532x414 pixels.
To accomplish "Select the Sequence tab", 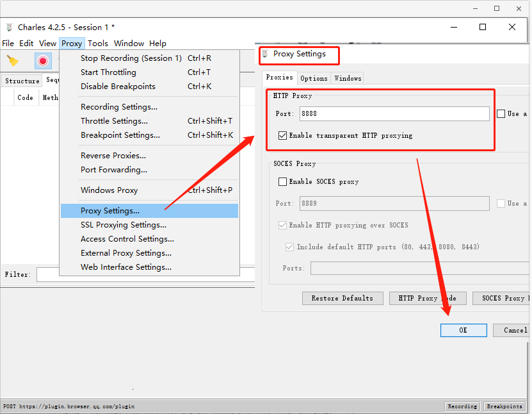I will click(52, 80).
